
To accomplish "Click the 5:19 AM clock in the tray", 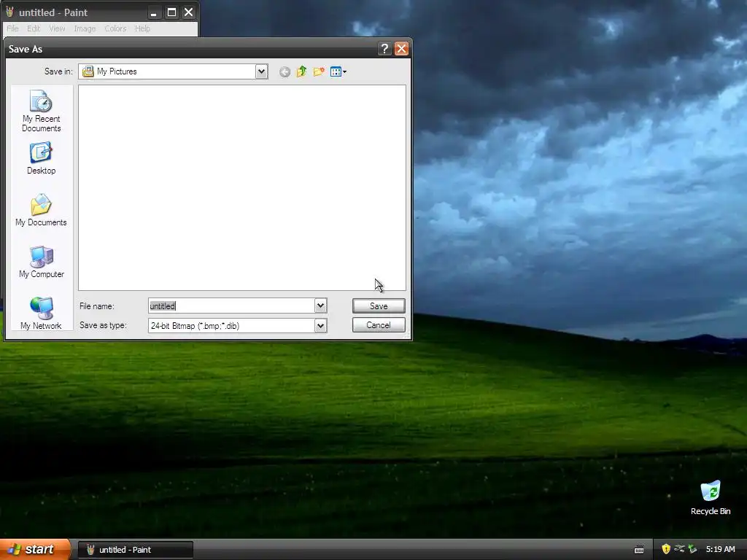I will click(x=720, y=550).
